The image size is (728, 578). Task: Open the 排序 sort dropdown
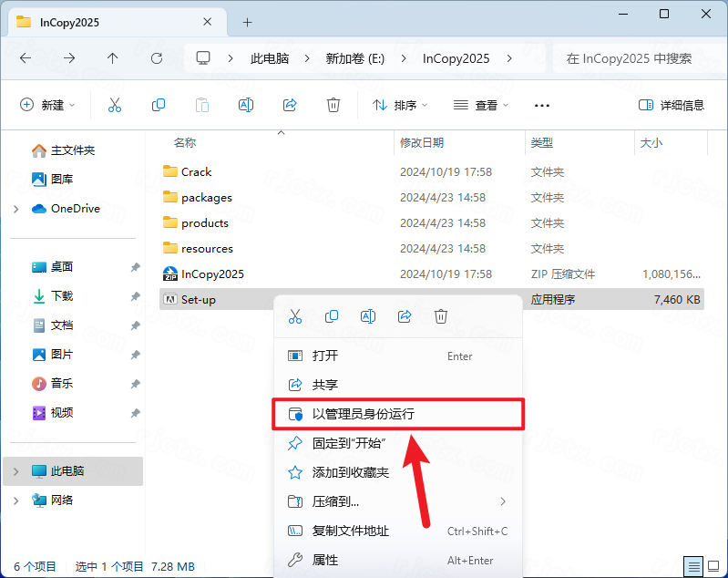point(400,105)
